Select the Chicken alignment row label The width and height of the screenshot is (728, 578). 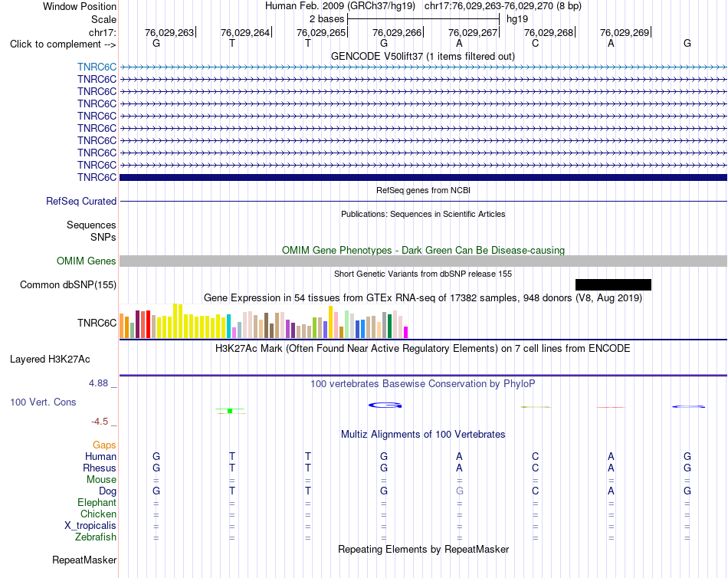(98, 514)
